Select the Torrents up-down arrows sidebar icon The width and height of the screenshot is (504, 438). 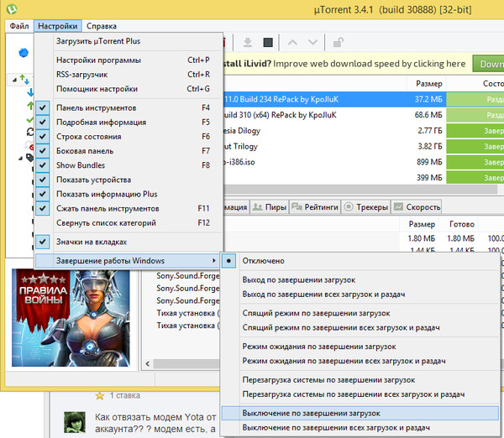tap(24, 79)
